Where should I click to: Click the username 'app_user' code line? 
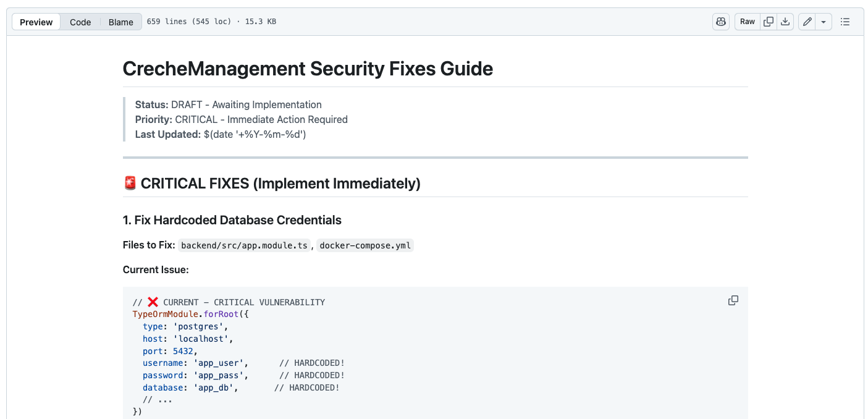243,363
